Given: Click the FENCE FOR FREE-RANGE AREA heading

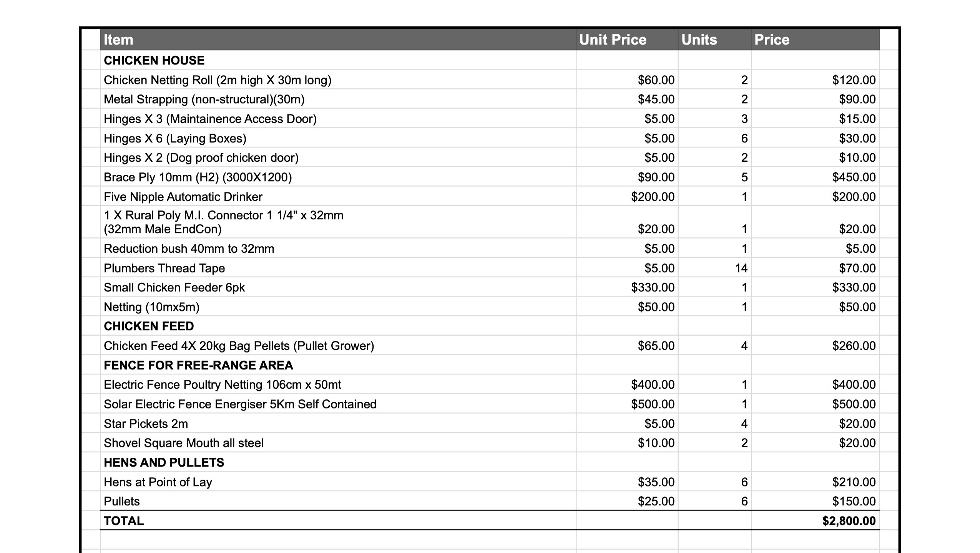Looking at the screenshot, I should 198,365.
